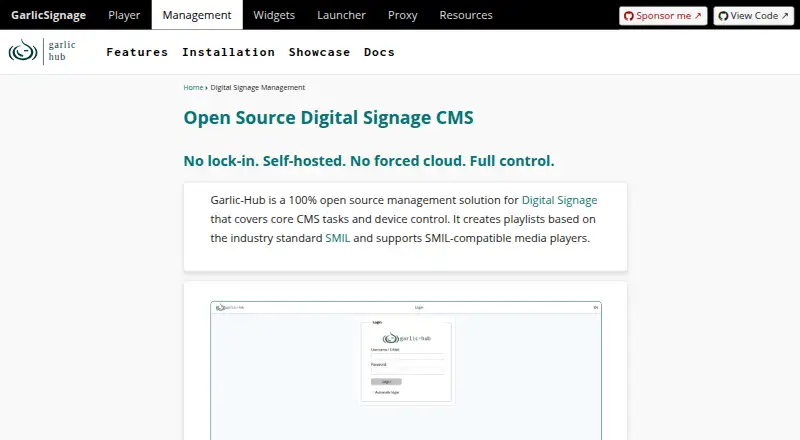The image size is (800, 440).
Task: Follow the SMIL hyperlink in description
Action: (338, 238)
